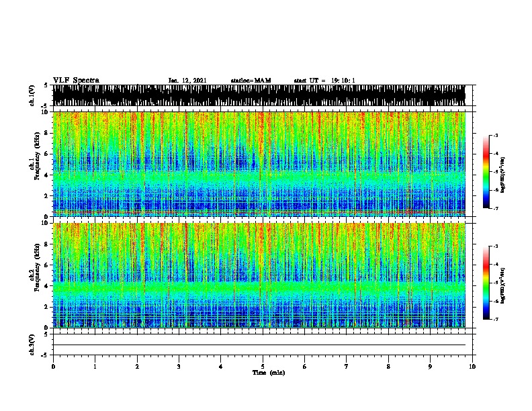
Task: Click inside the ch.2 spectrogram panel
Action: tap(259, 275)
